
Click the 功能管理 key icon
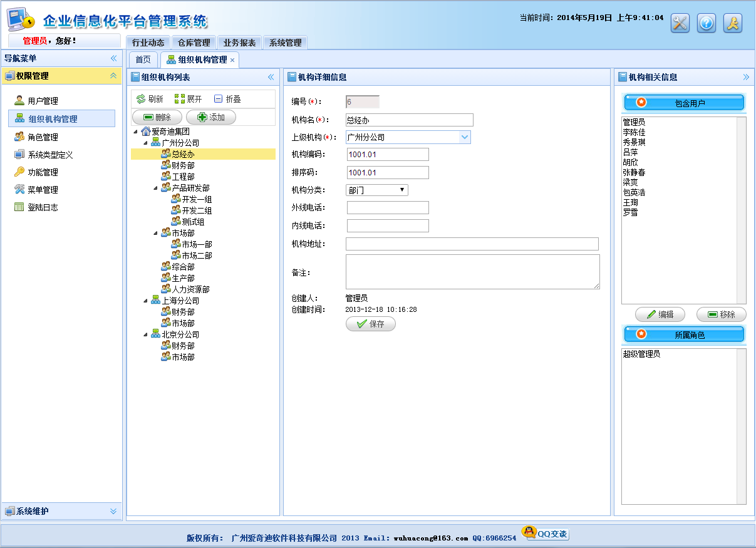tap(19, 172)
